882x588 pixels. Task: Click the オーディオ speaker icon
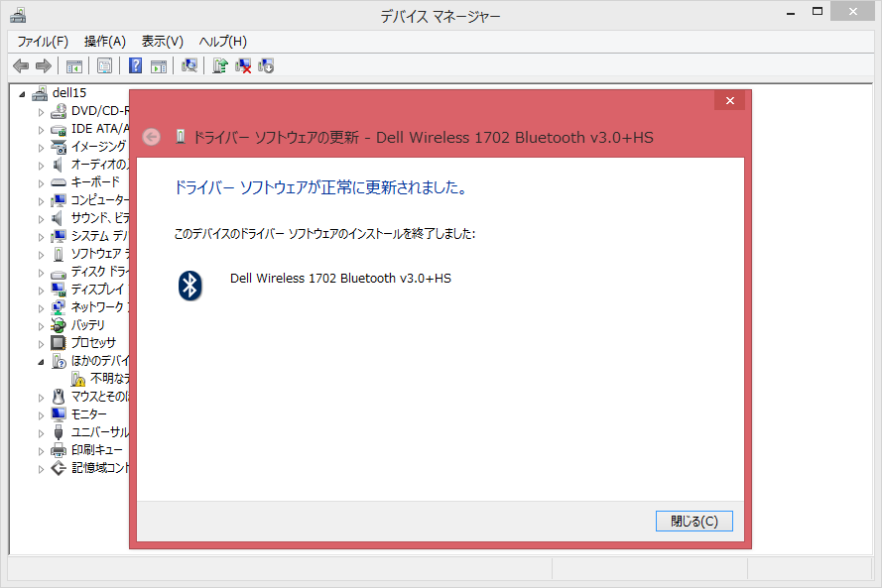pyautogui.click(x=58, y=165)
